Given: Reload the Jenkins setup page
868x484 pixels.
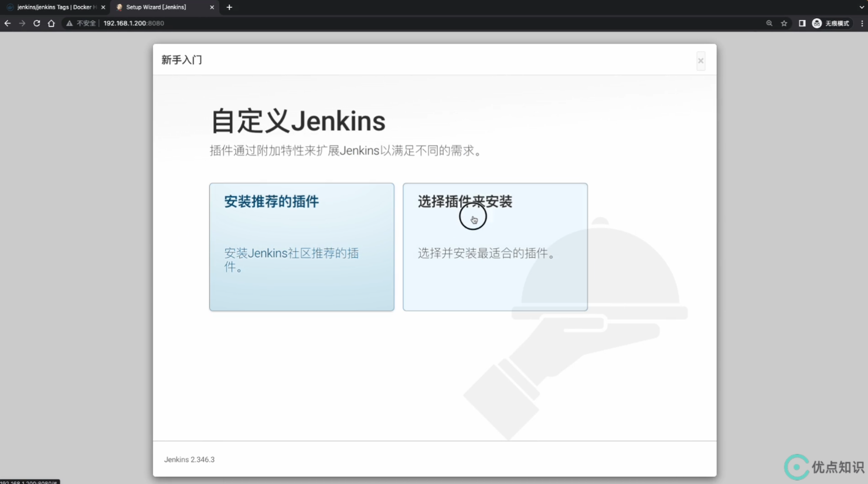Looking at the screenshot, I should tap(36, 23).
